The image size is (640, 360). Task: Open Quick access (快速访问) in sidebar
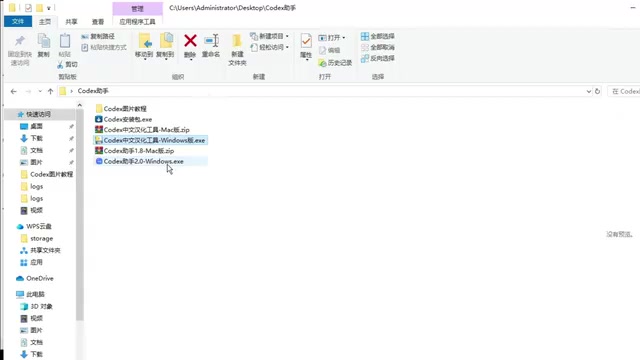[39, 114]
